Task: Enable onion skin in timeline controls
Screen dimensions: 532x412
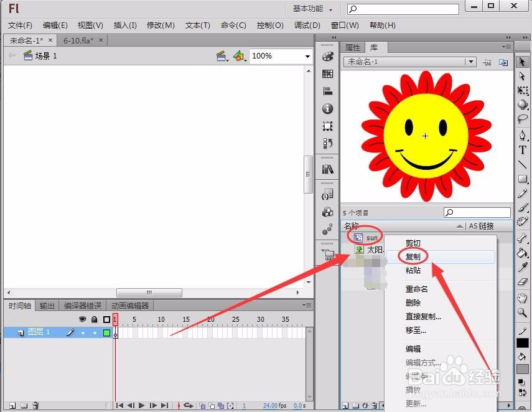Action: pyautogui.click(x=202, y=405)
